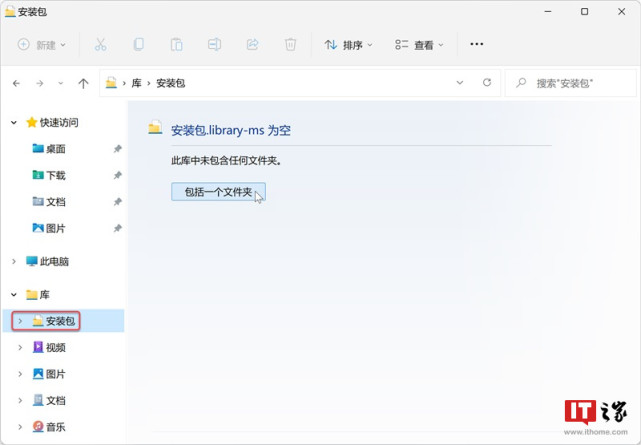Click the folder icon in the address bar
This screenshot has height=445, width=641.
(111, 83)
